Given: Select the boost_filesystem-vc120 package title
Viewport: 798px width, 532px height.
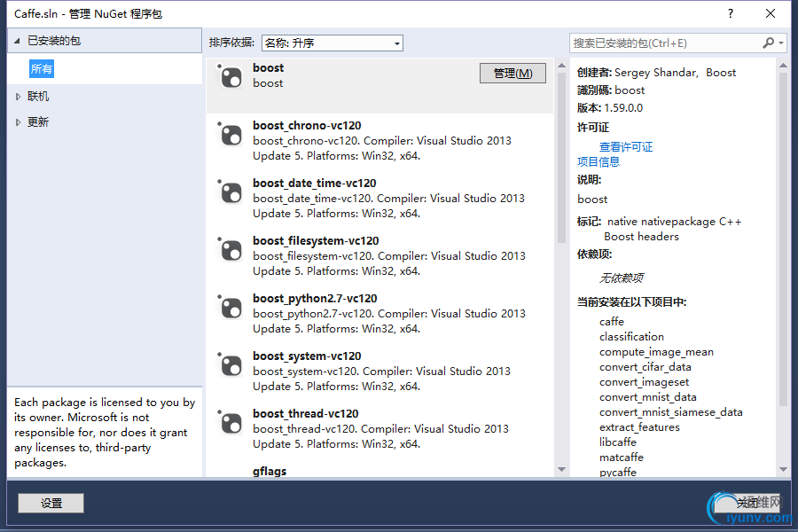Looking at the screenshot, I should pyautogui.click(x=316, y=240).
